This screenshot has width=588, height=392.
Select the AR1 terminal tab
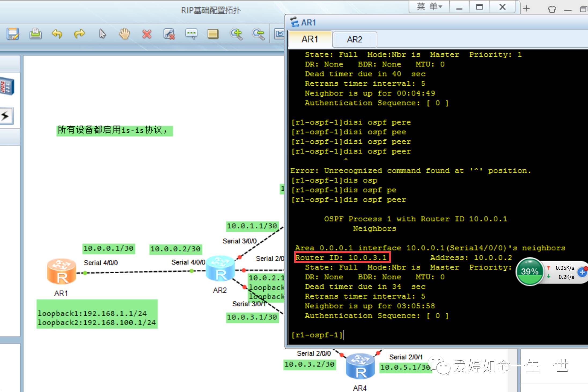coord(310,39)
